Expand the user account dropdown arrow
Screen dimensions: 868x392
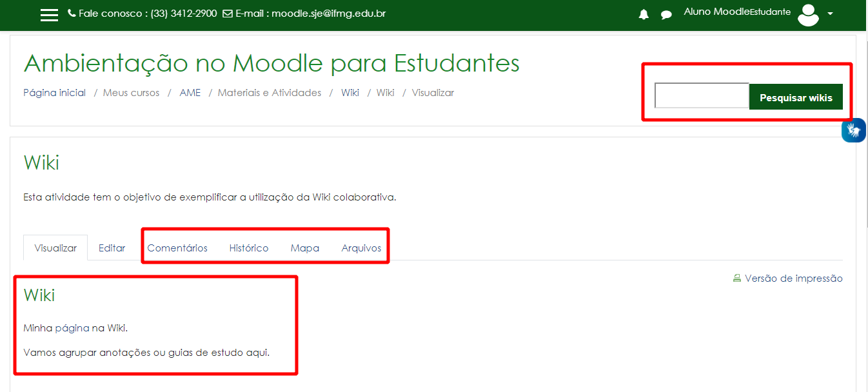tap(830, 15)
